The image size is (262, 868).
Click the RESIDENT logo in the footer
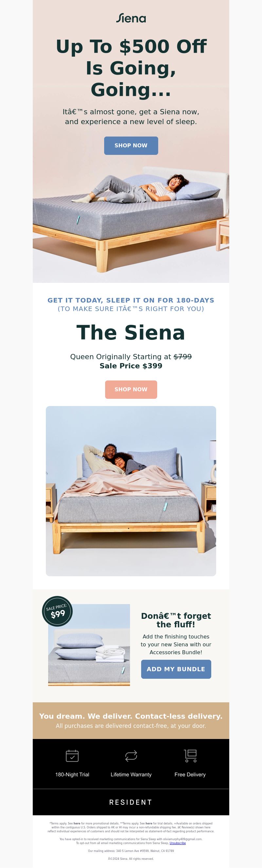point(131,802)
